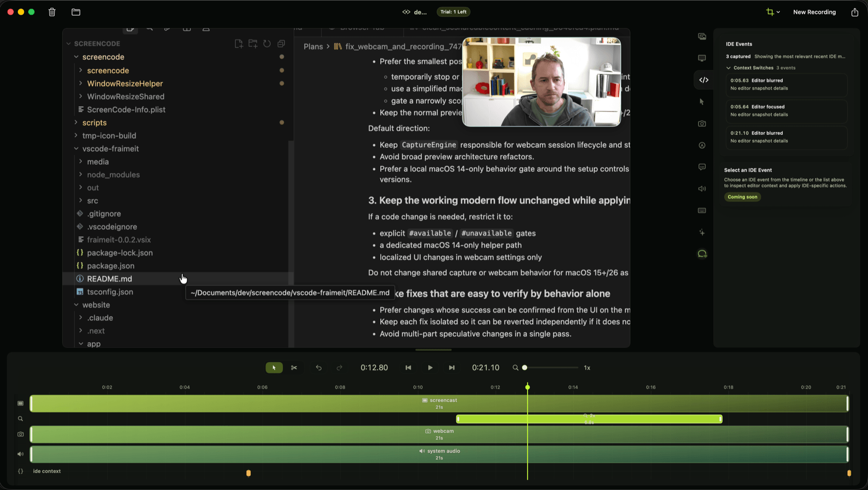The width and height of the screenshot is (868, 490).
Task: Collapse the Context Switches group
Action: (728, 68)
